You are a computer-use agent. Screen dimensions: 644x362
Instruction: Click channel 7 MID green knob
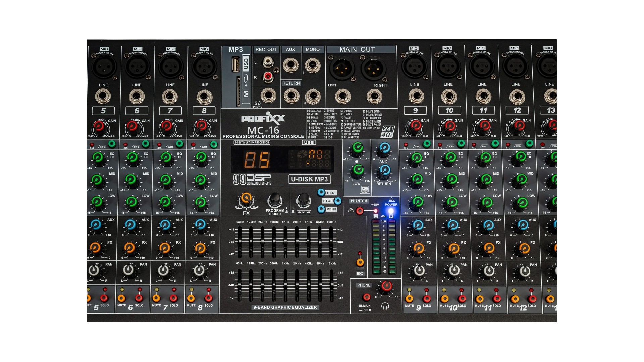166,180
